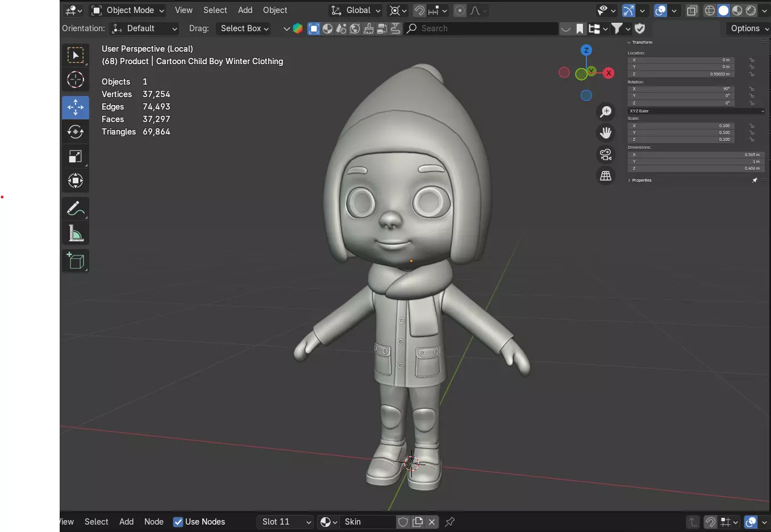Click the node editor parent-tree arrow icon

[x=693, y=522]
